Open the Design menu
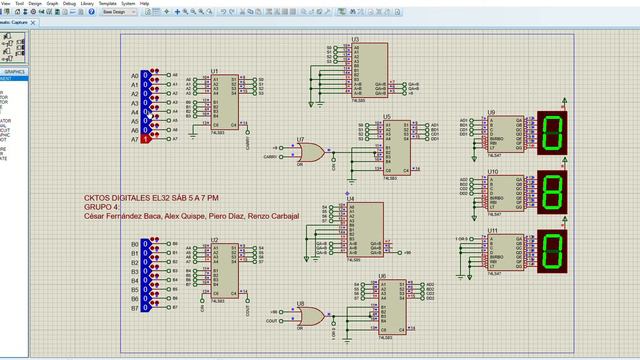This screenshot has width=640, height=360. point(35,3)
